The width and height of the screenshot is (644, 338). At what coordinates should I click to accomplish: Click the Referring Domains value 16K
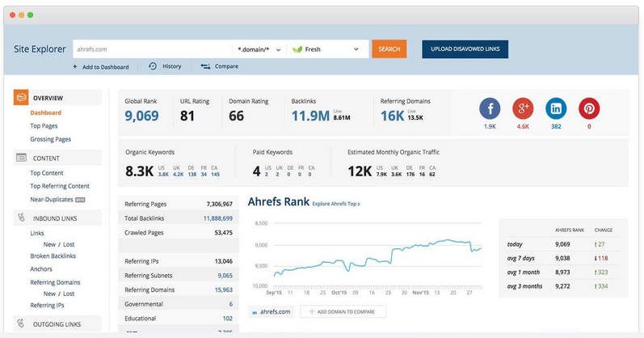(x=392, y=116)
